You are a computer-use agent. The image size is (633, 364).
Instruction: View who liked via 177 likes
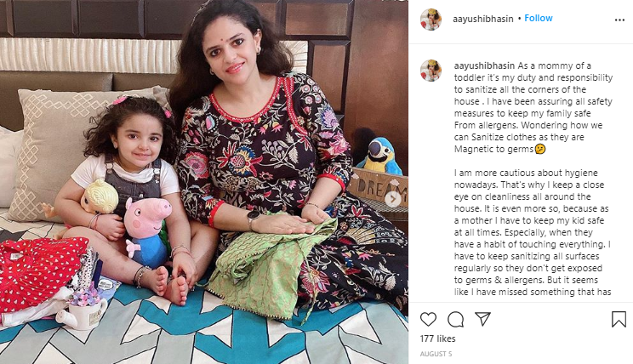click(437, 338)
